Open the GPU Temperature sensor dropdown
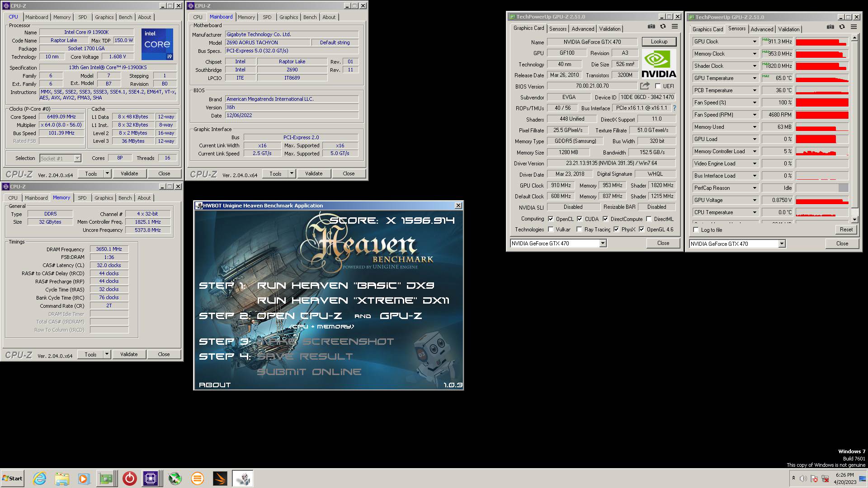 pos(754,78)
